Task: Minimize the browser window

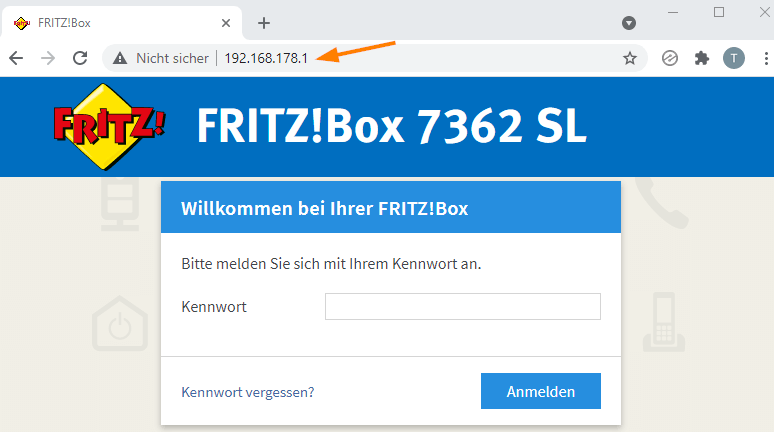Action: coord(673,12)
